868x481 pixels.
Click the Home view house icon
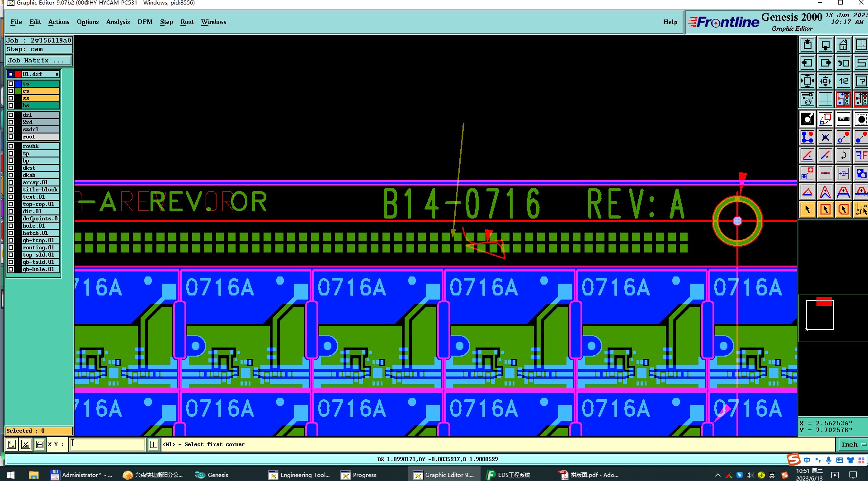point(844,45)
